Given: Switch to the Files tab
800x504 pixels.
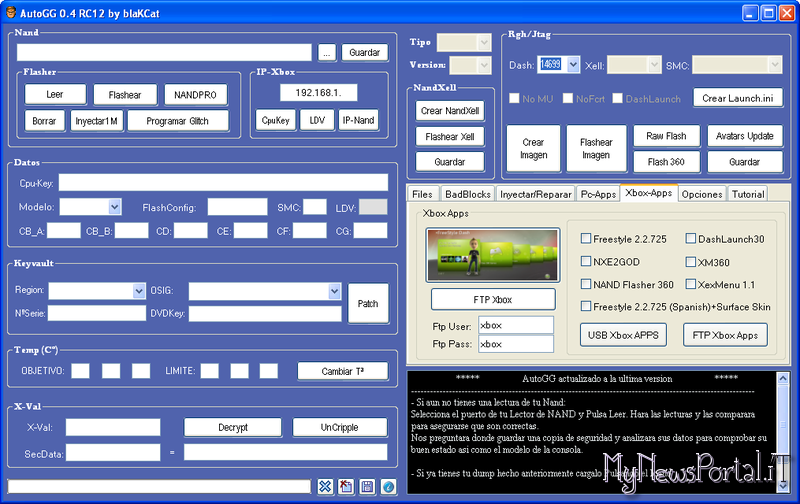Looking at the screenshot, I should coord(422,194).
